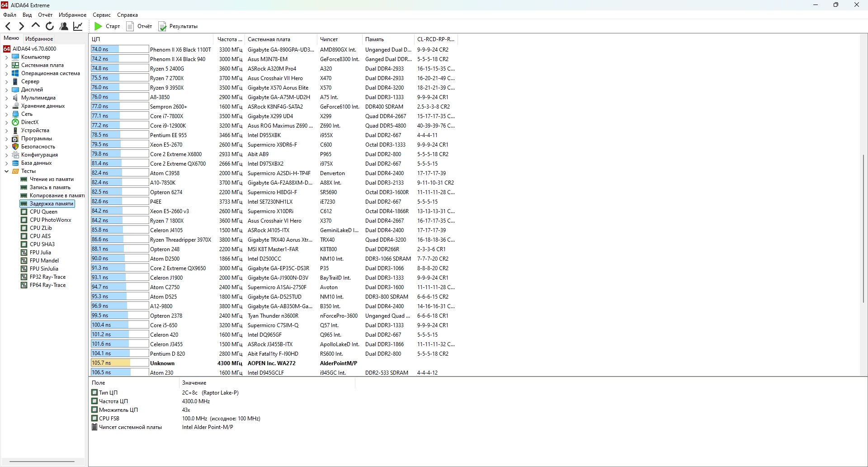The image size is (868, 467).
Task: Select the Сеть network icon
Action: point(15,114)
